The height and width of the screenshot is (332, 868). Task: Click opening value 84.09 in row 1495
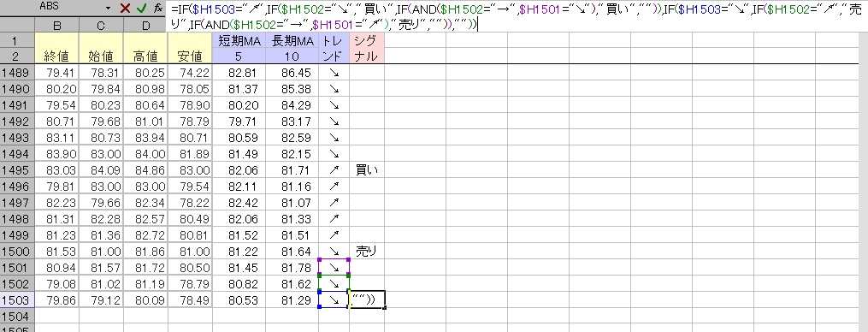101,170
